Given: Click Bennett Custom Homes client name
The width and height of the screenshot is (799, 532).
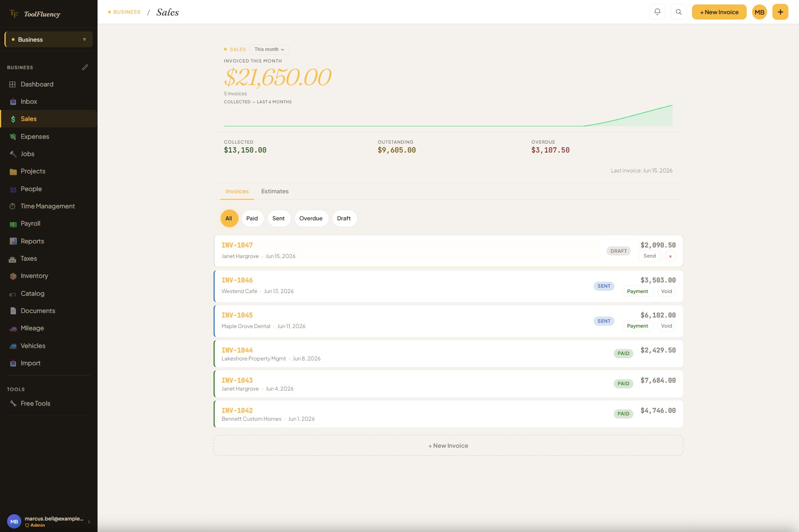Looking at the screenshot, I should [x=251, y=419].
